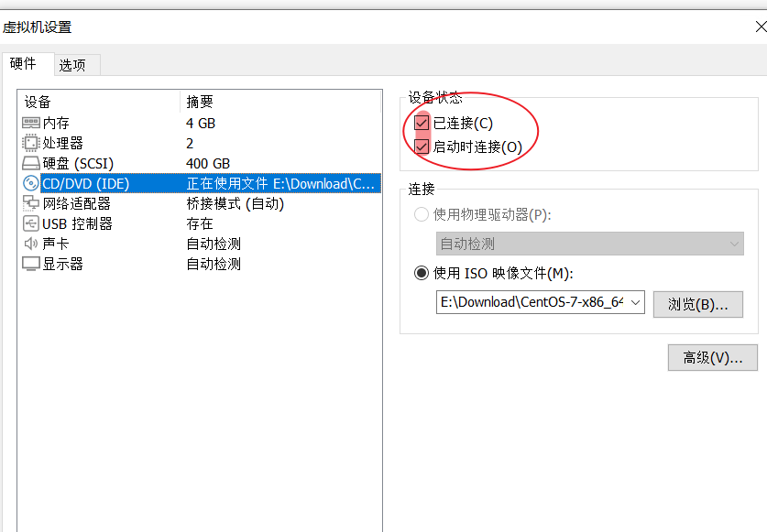Click the memory (内存) device icon
Viewport: 767px width, 532px height.
(31, 123)
